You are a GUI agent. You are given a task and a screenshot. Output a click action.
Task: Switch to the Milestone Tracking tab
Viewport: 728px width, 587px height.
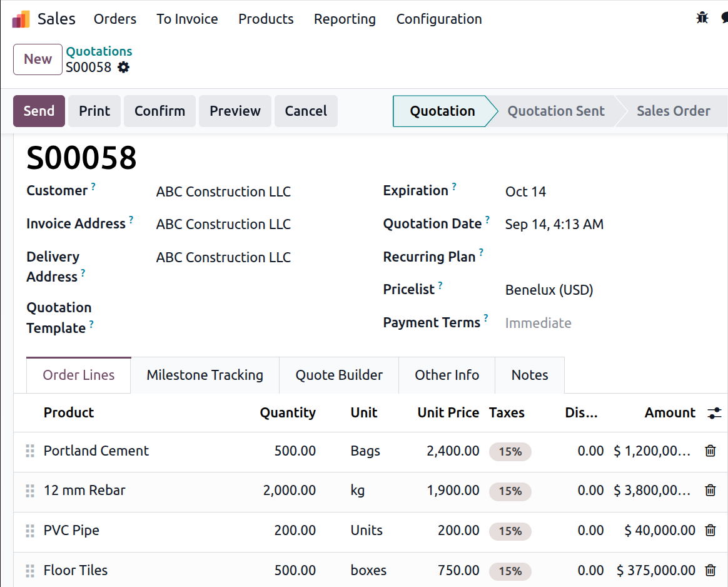point(205,375)
